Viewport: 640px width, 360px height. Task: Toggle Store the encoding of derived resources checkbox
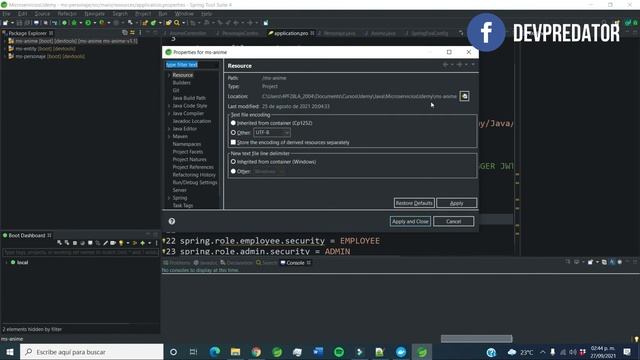233,142
